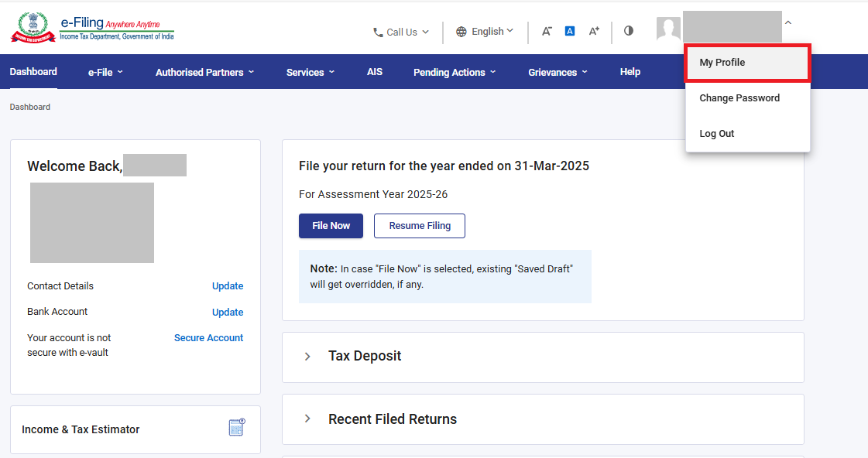
Task: Decrease font size with A- icon
Action: (x=547, y=32)
